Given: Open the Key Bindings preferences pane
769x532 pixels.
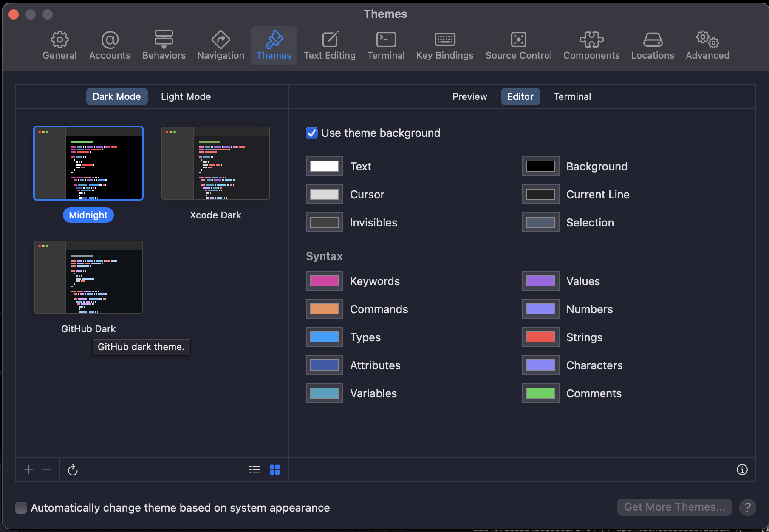Looking at the screenshot, I should (x=445, y=45).
